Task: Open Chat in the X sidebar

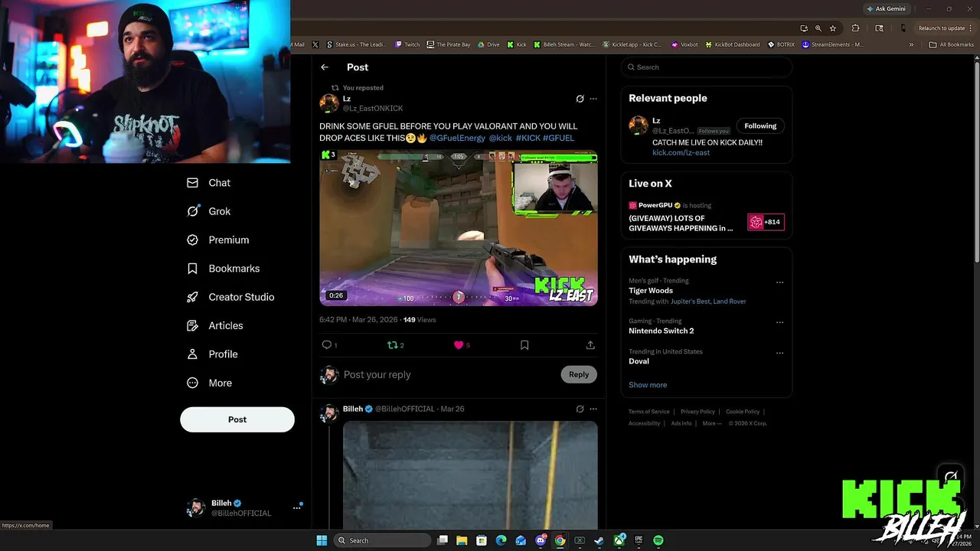Action: click(x=208, y=183)
